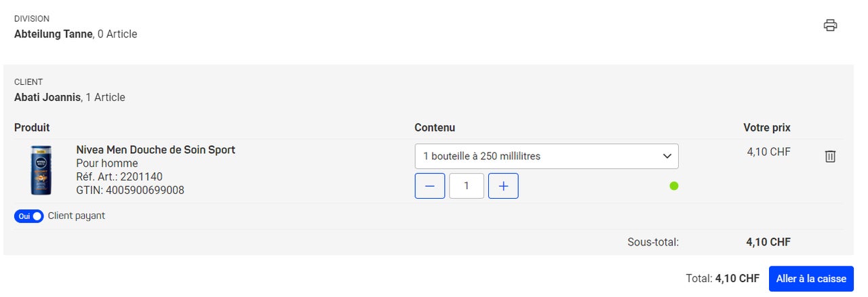This screenshot has width=868, height=297.
Task: Click the print icon
Action: point(830,26)
